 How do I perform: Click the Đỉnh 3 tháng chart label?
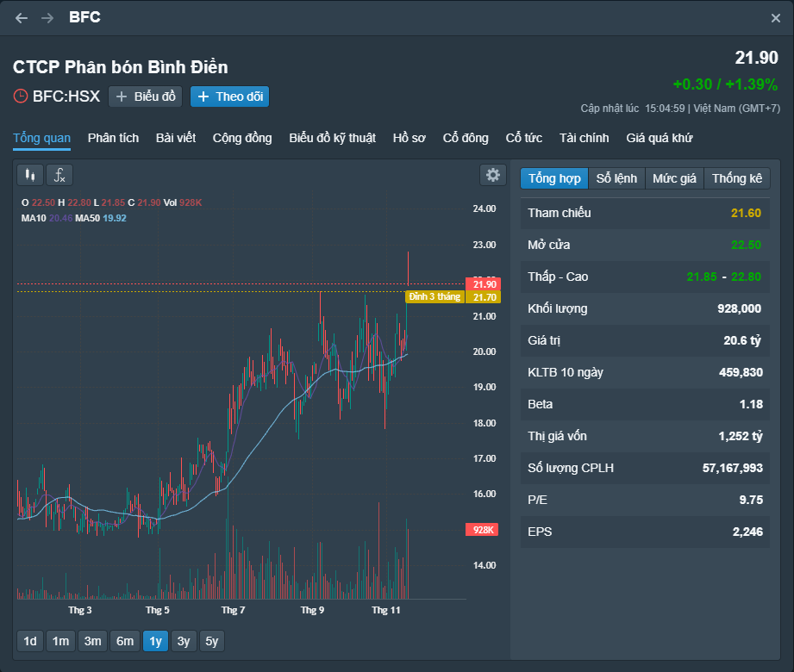click(435, 296)
